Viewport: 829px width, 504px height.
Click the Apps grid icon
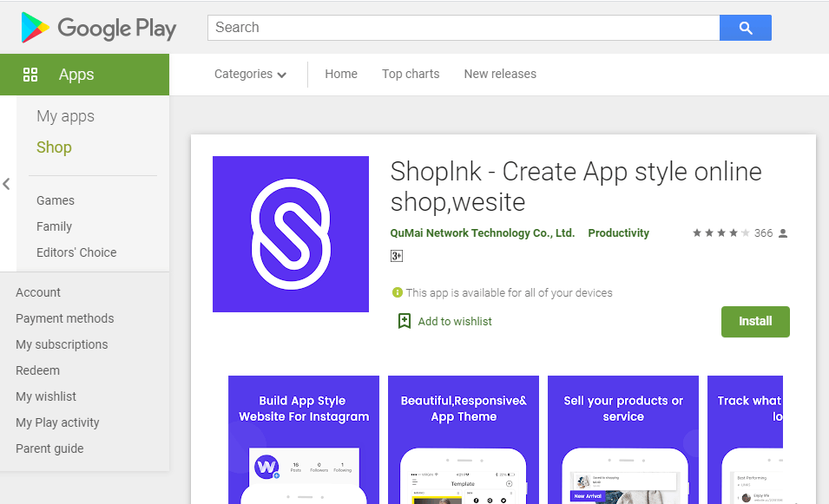point(30,75)
